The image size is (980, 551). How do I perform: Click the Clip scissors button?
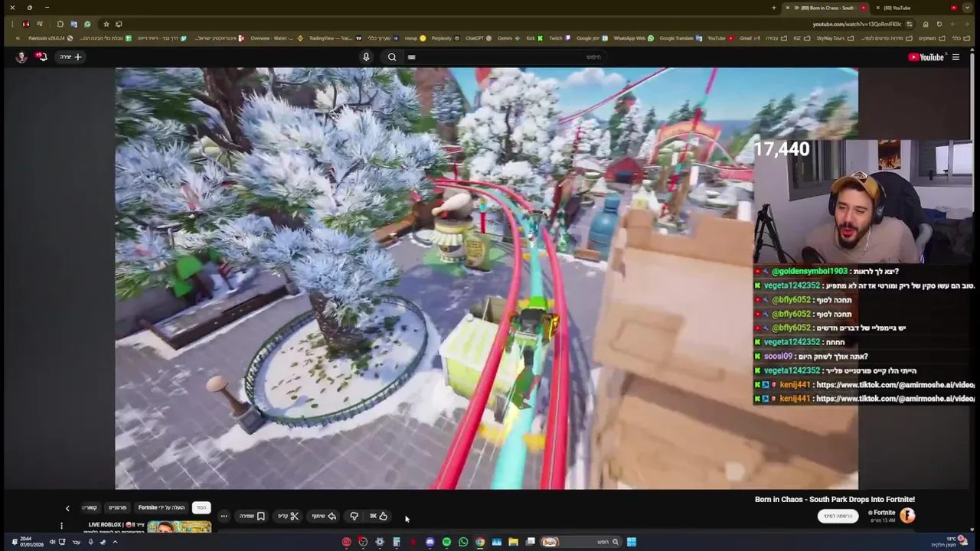[288, 516]
